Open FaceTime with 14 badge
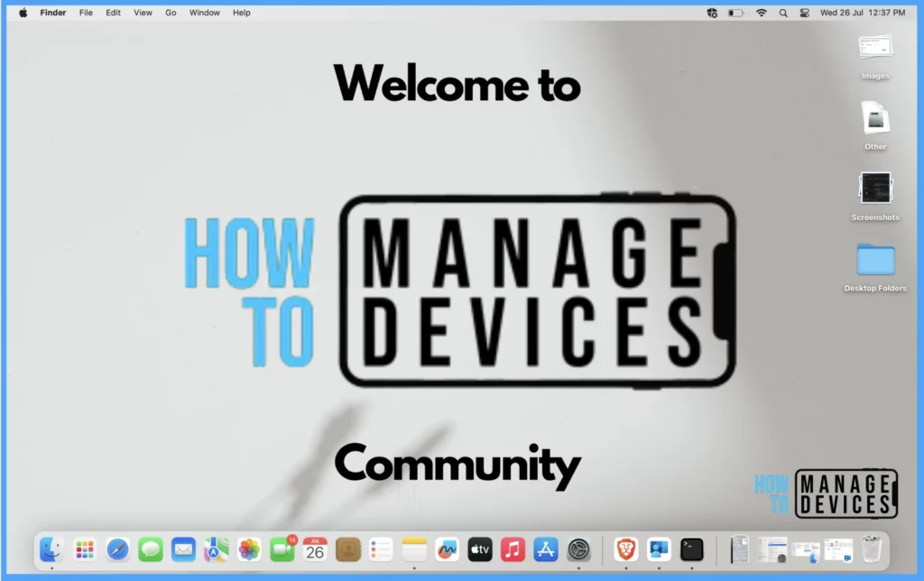Screen dimensions: 924x581 pos(282,549)
